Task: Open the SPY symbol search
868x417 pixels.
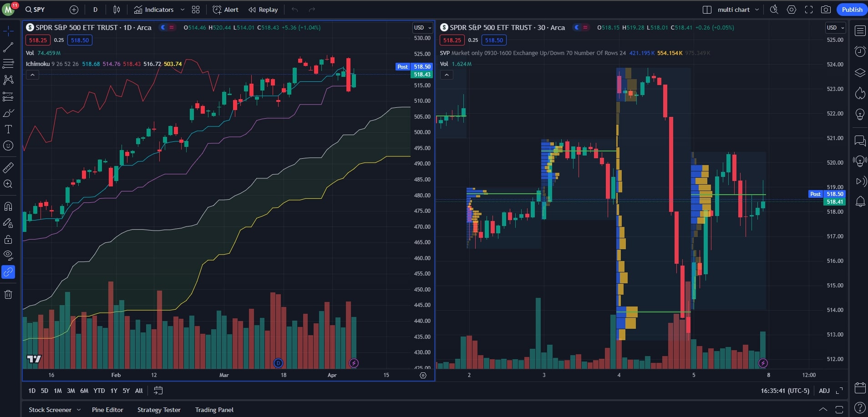Action: pos(35,10)
